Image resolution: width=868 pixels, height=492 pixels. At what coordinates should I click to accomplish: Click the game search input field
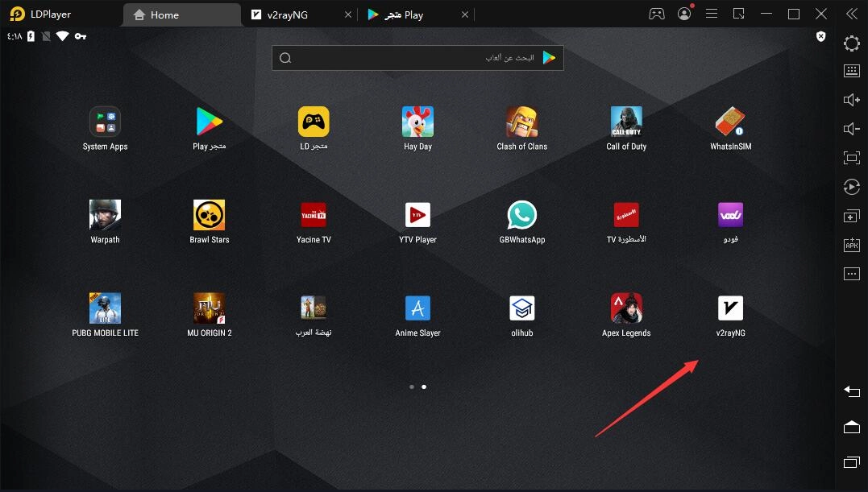point(417,58)
